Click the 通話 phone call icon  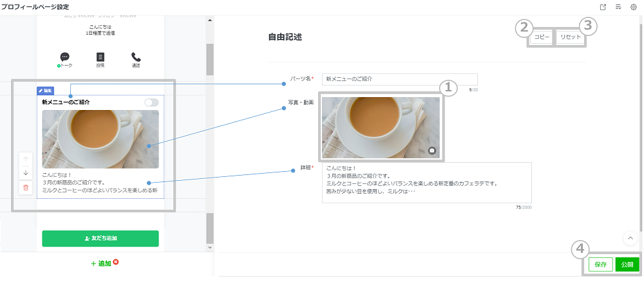click(136, 57)
